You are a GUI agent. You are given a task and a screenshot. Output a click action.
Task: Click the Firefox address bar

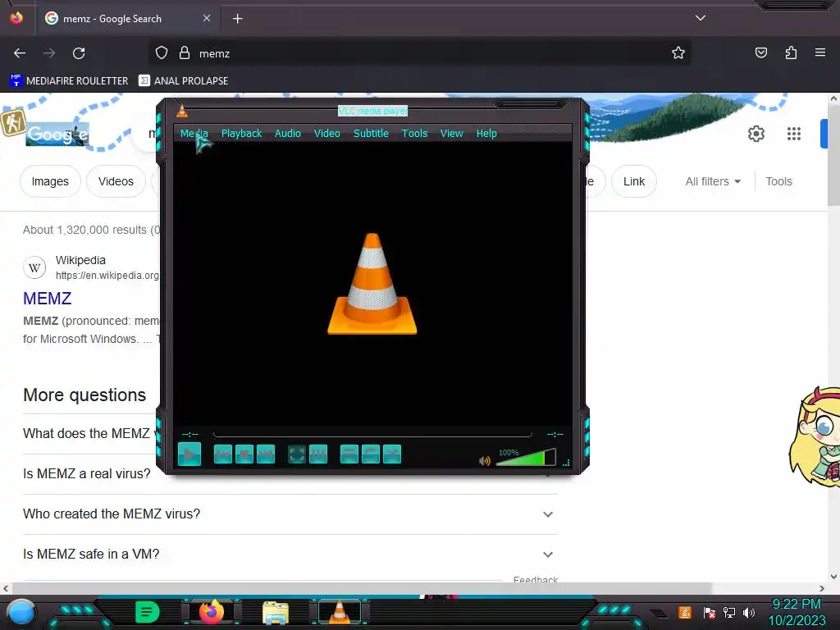(x=421, y=53)
